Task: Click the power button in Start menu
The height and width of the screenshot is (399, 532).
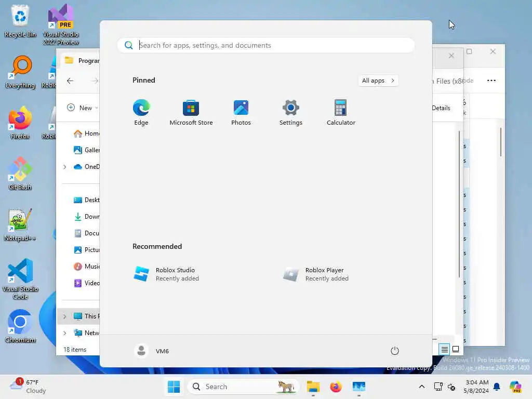Action: (x=395, y=351)
